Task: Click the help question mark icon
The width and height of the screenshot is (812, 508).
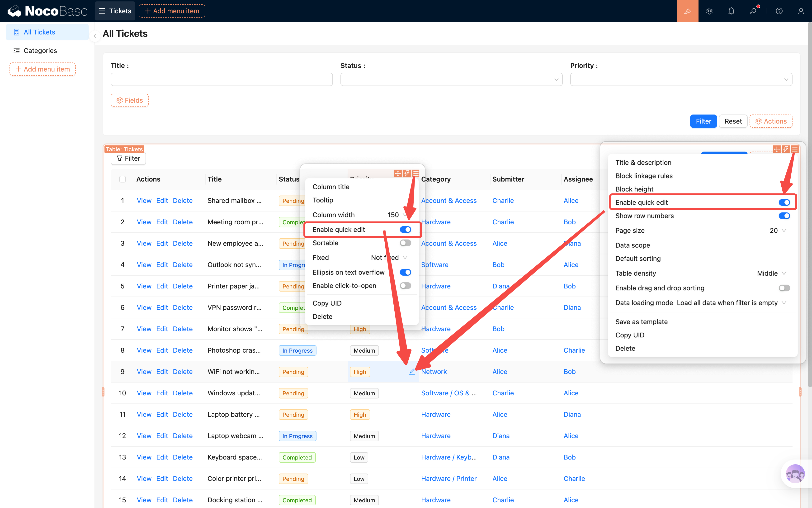Action: coord(779,11)
